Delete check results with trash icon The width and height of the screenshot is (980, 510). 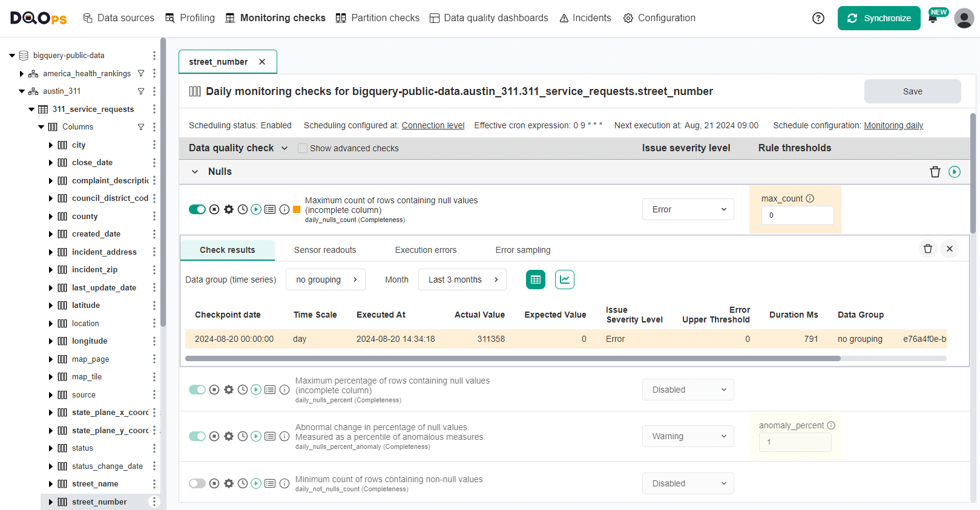tap(928, 249)
